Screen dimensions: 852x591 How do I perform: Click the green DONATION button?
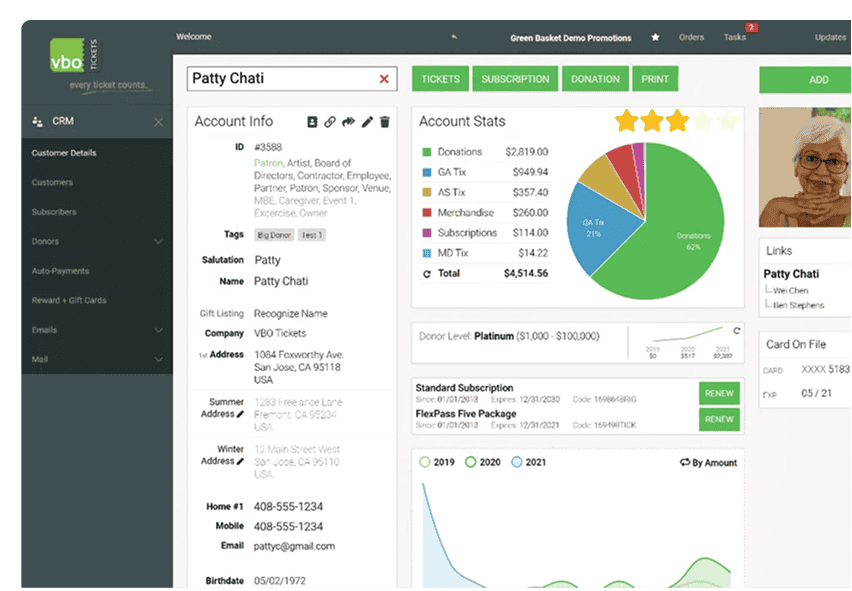[595, 79]
